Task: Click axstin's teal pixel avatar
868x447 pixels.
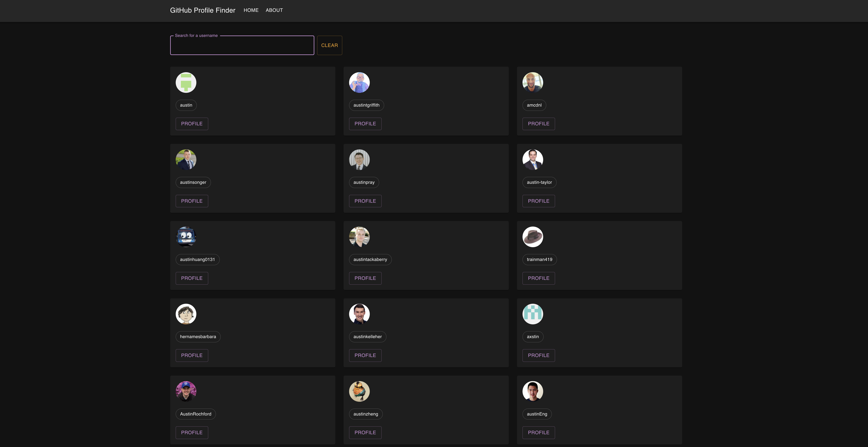Action: 532,314
